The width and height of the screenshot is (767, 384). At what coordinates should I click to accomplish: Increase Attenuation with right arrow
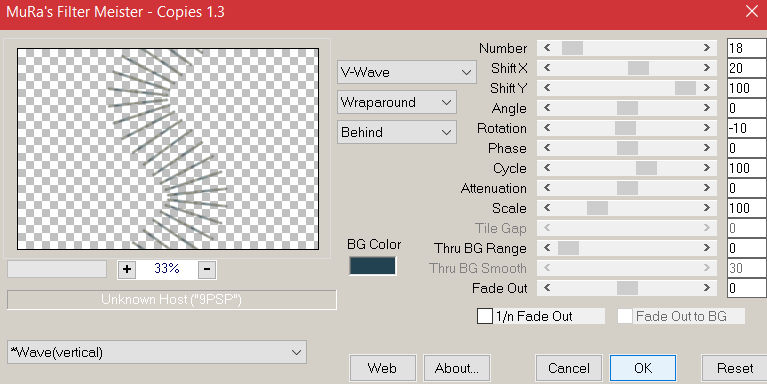point(707,188)
